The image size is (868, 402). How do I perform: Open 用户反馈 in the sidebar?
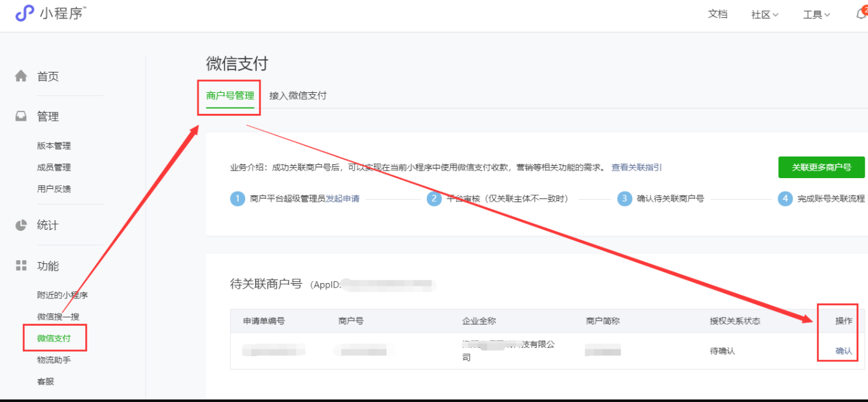[54, 189]
